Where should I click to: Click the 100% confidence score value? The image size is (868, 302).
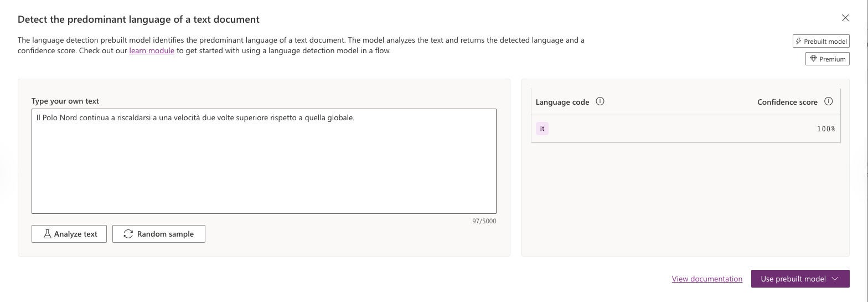pos(826,129)
